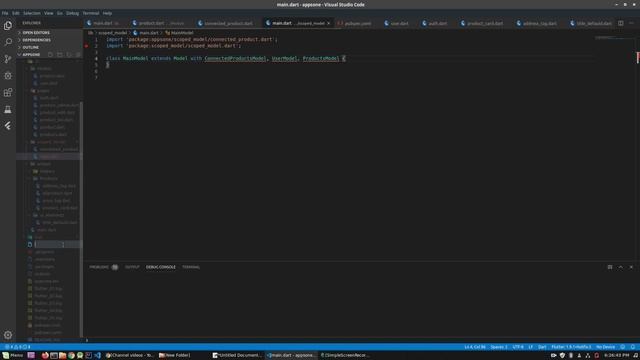The image size is (640, 360).
Task: Open the file manager icon in taskbar
Action: [62, 356]
